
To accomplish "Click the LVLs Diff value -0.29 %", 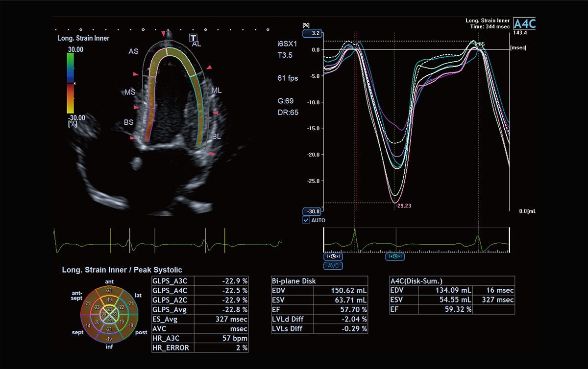I will 354,329.
